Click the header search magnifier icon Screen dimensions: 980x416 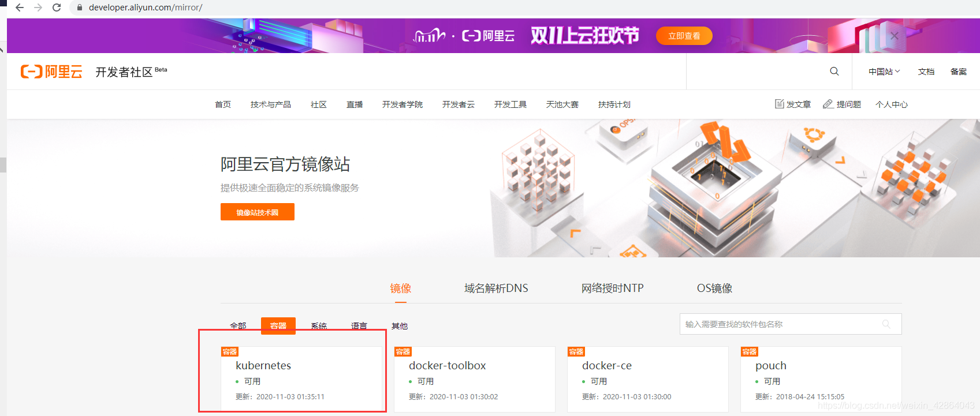coord(834,71)
